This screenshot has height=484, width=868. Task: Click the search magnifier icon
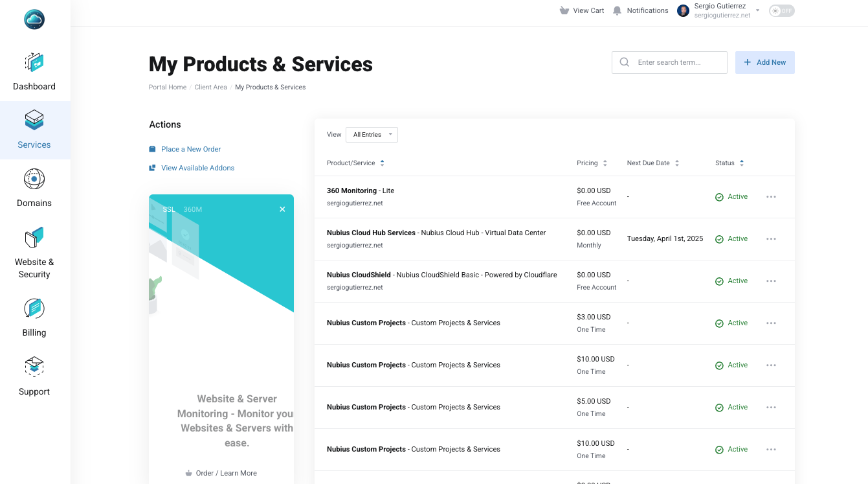pyautogui.click(x=625, y=62)
